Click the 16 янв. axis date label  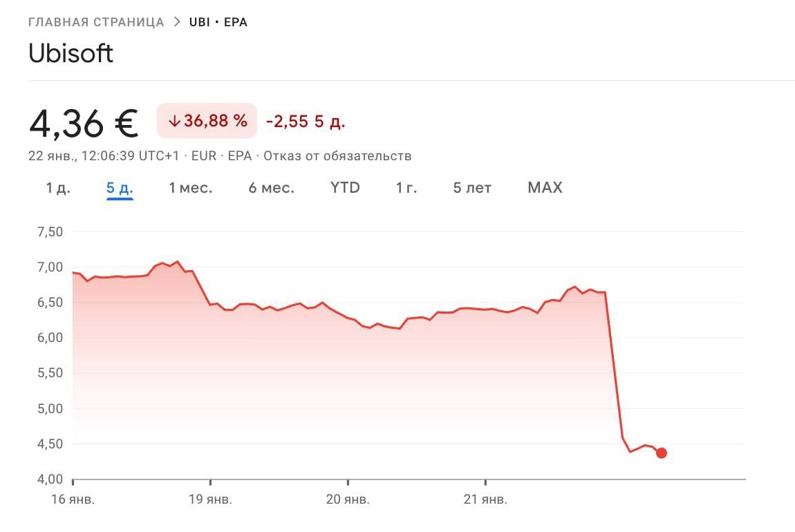[x=73, y=500]
